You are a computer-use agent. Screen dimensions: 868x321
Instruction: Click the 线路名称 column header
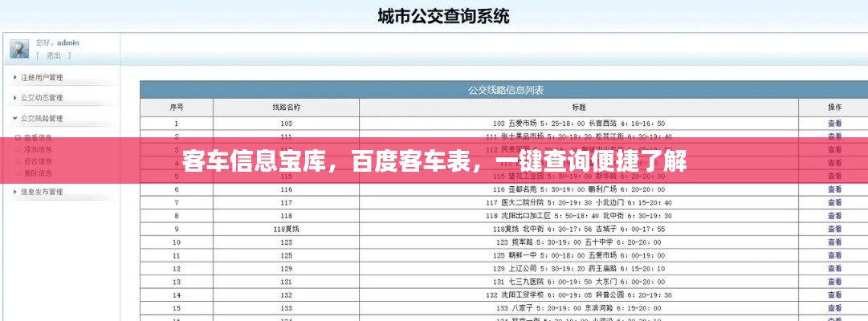[x=286, y=108]
